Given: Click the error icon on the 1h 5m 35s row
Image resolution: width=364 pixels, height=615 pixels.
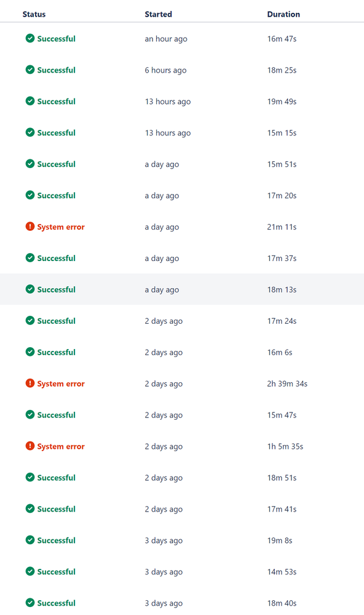Looking at the screenshot, I should click(30, 446).
